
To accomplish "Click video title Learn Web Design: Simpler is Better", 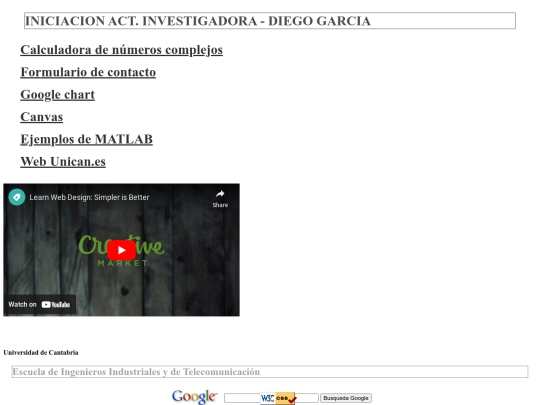I will [x=89, y=197].
